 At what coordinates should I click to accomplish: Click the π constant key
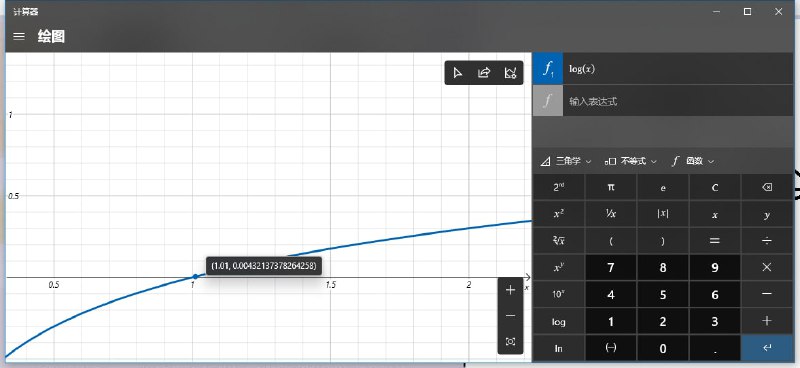(x=611, y=187)
